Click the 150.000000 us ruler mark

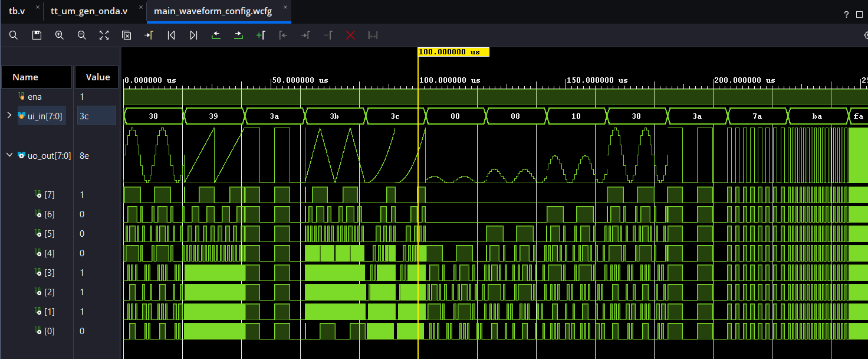[596, 80]
